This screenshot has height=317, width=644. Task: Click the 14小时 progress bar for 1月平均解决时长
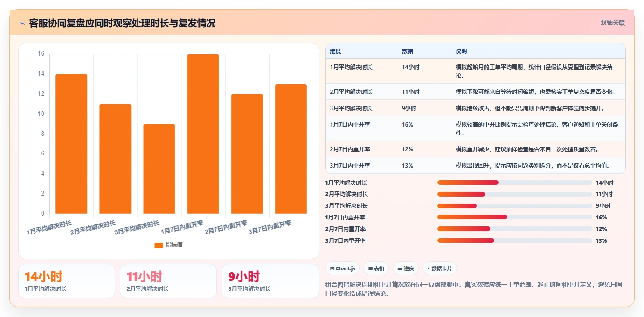(x=514, y=183)
